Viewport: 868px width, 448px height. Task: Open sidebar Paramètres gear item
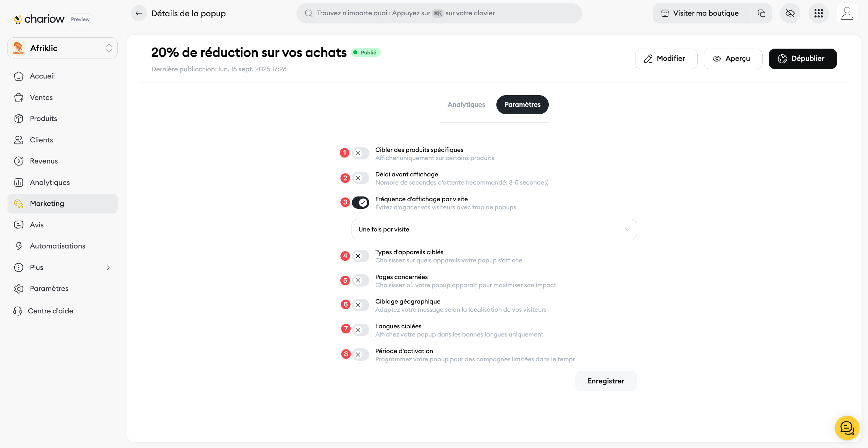(49, 288)
